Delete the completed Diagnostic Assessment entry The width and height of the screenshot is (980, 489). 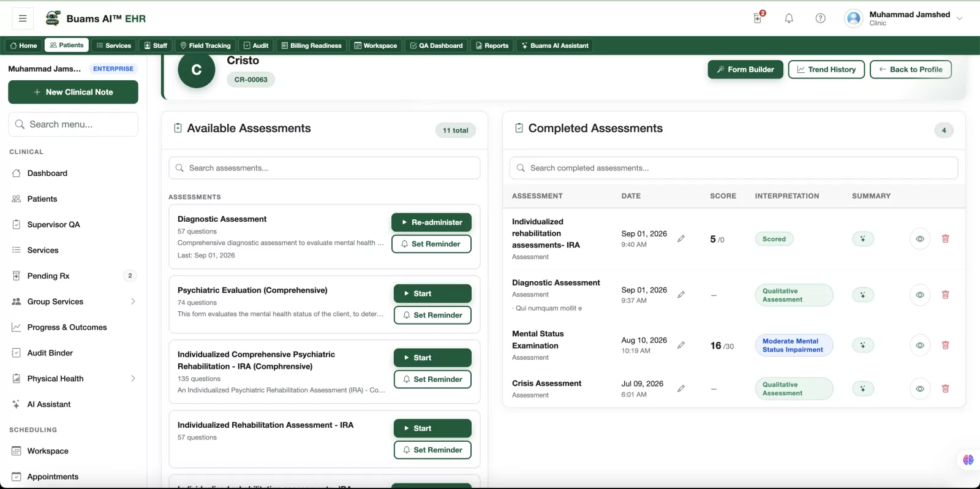(945, 295)
